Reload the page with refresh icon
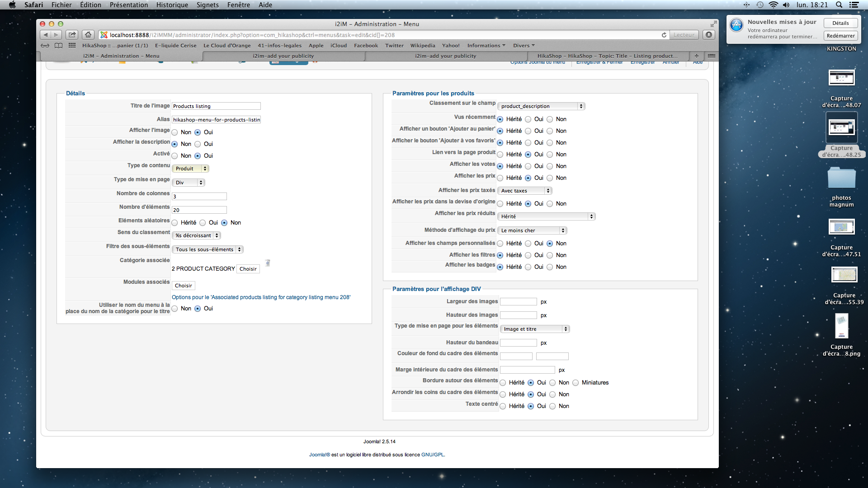The image size is (868, 488). coord(664,35)
